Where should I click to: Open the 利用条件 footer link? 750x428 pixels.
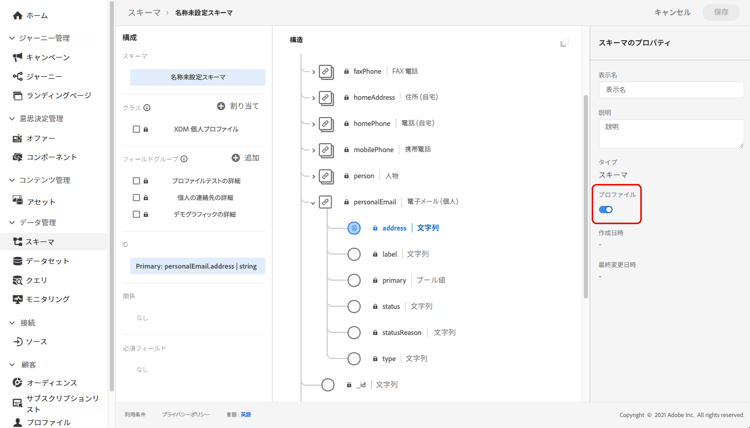[135, 415]
